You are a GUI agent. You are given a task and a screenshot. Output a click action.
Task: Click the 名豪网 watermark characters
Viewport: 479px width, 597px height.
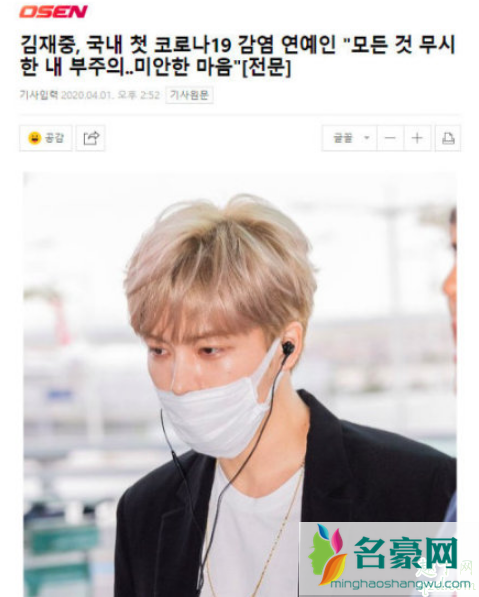click(x=406, y=553)
